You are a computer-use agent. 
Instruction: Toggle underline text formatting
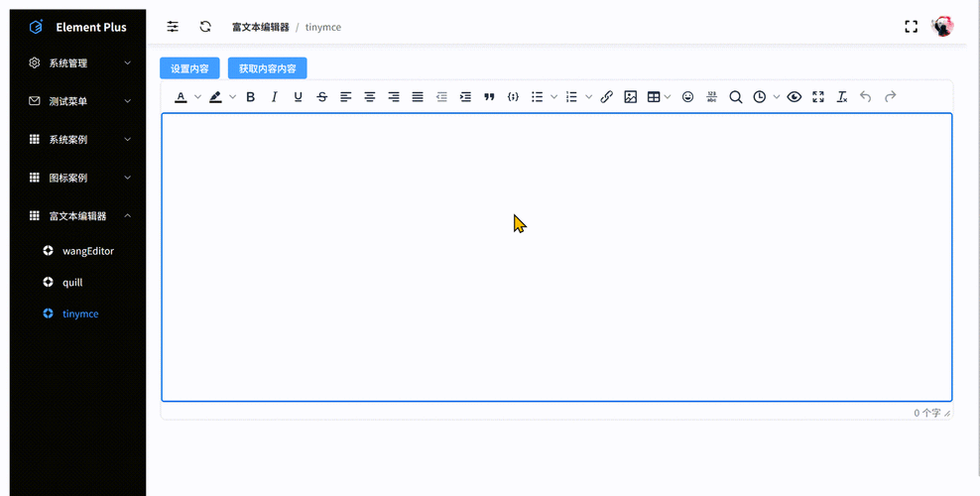pos(298,97)
